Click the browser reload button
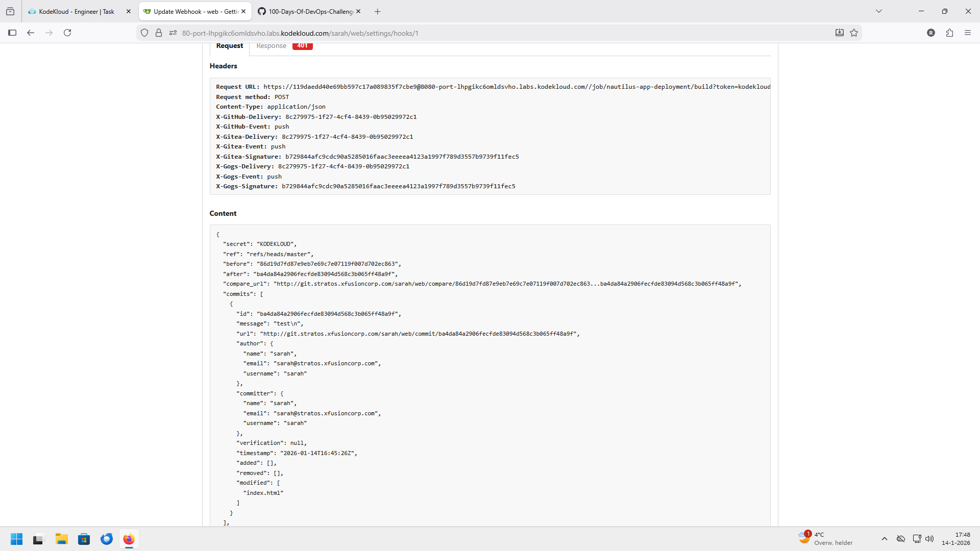This screenshot has height=551, width=980. tap(67, 33)
